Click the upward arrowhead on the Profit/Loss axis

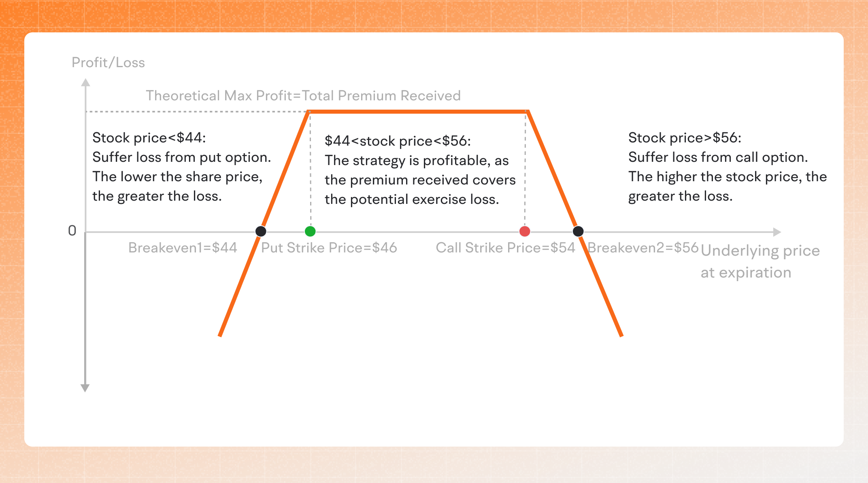pyautogui.click(x=85, y=83)
